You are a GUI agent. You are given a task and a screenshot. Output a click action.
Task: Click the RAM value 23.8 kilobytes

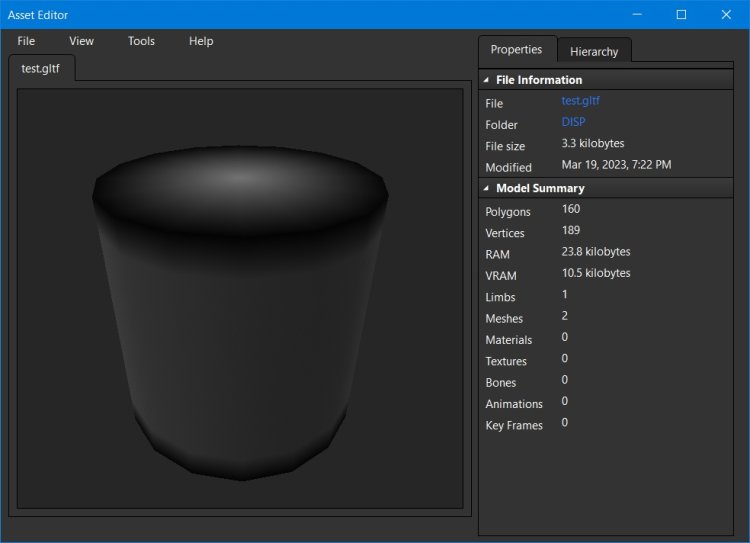(x=596, y=252)
